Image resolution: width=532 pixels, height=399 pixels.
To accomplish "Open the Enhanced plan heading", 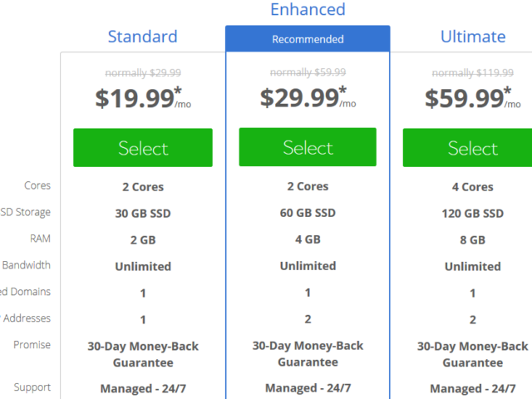I will pos(308,9).
